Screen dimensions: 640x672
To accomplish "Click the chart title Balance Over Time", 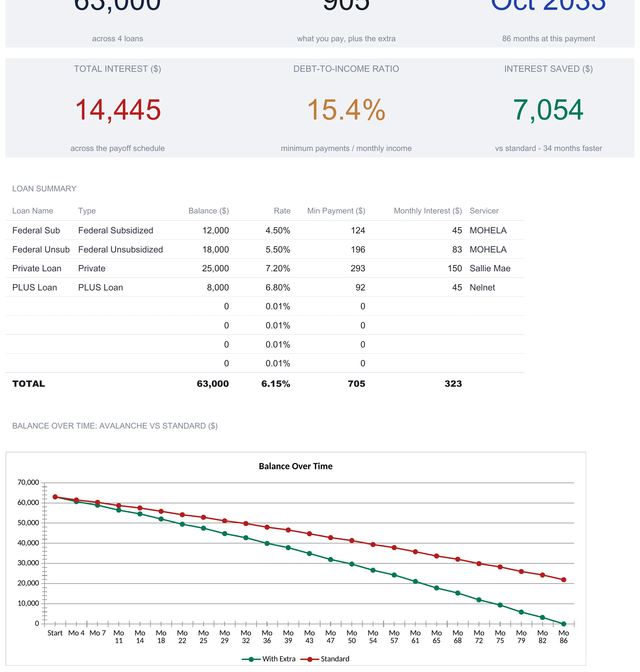I will 295,466.
